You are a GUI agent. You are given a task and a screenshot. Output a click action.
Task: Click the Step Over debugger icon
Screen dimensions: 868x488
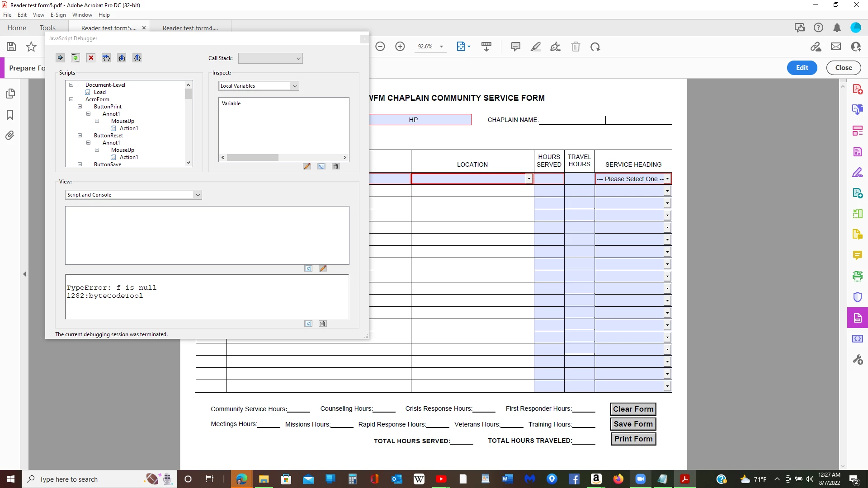(x=106, y=58)
